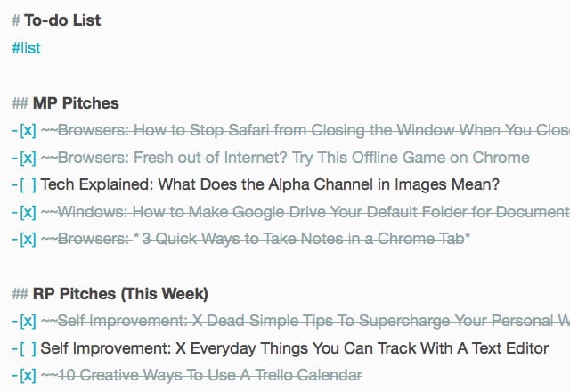Viewport: 570px width, 392px height.
Task: Open the #list tag
Action: click(26, 48)
